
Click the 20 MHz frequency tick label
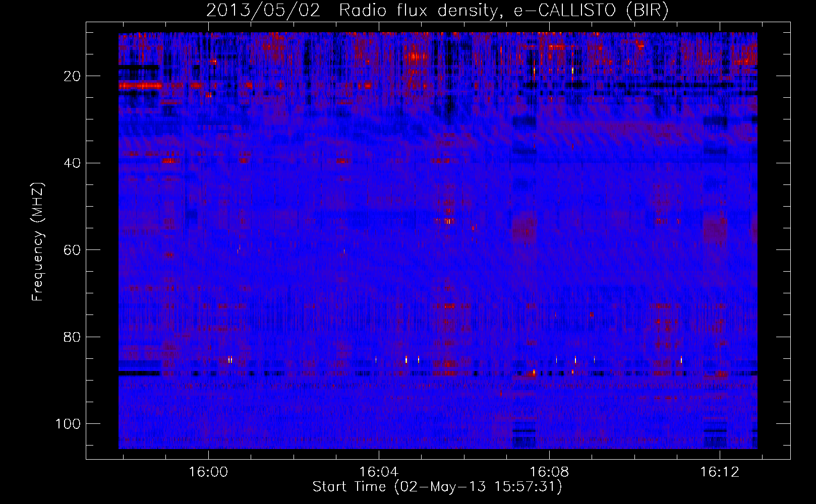click(x=72, y=76)
